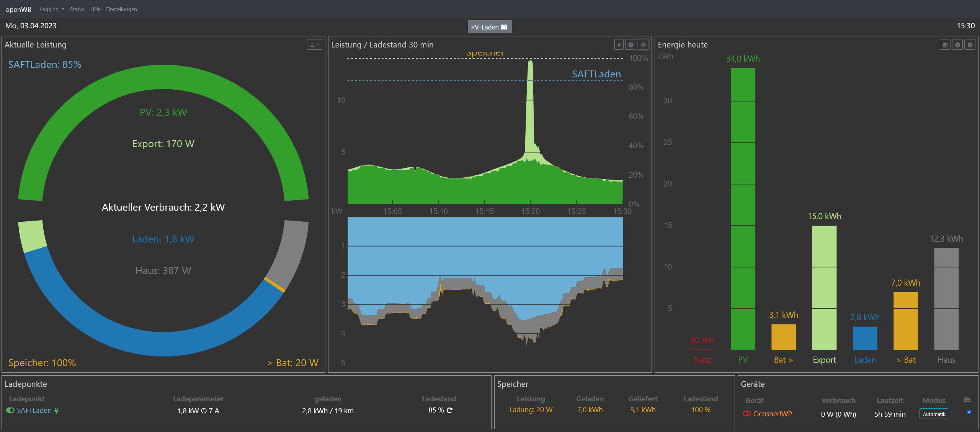The height and width of the screenshot is (432, 980).
Task: Toggle the SAFTLaden charge point switch
Action: tap(10, 410)
